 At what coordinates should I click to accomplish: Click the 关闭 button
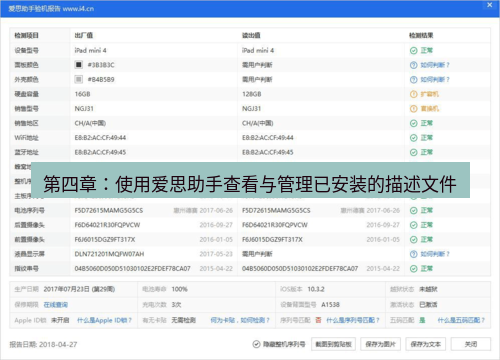(471, 344)
